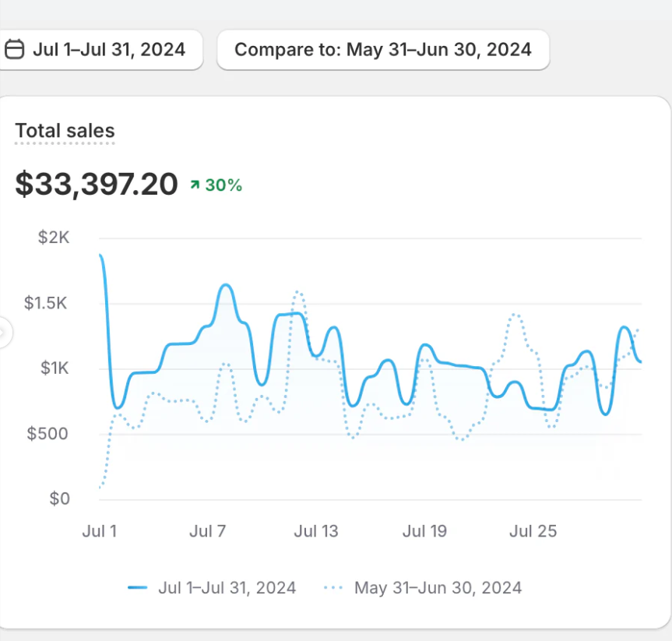
Task: Click the Jul 7 x-axis label
Action: click(207, 531)
